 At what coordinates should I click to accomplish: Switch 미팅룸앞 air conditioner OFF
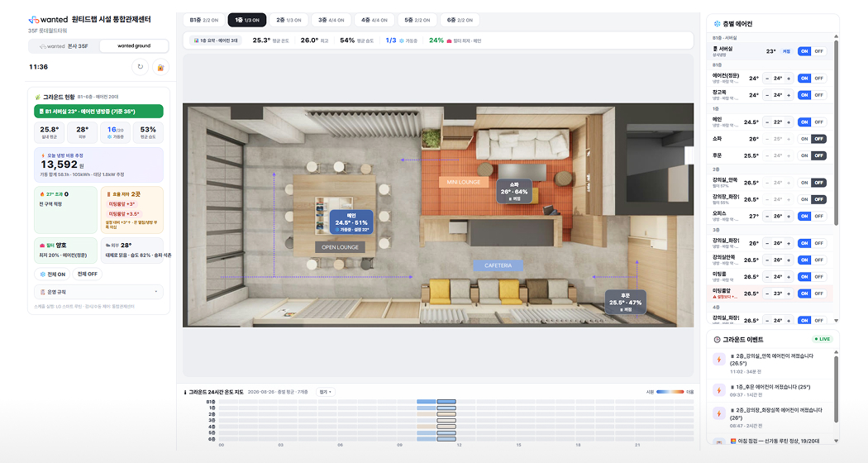[818, 294]
